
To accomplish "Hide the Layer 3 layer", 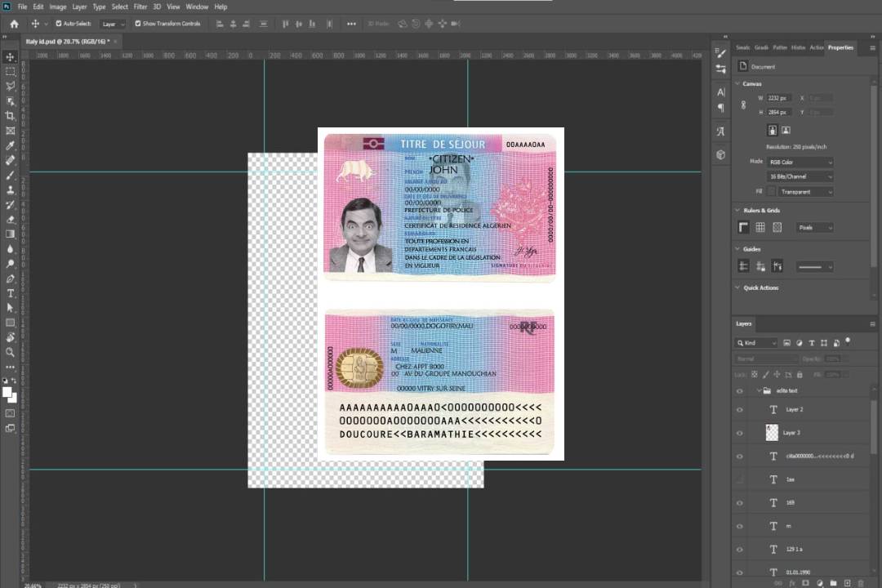I will click(740, 433).
